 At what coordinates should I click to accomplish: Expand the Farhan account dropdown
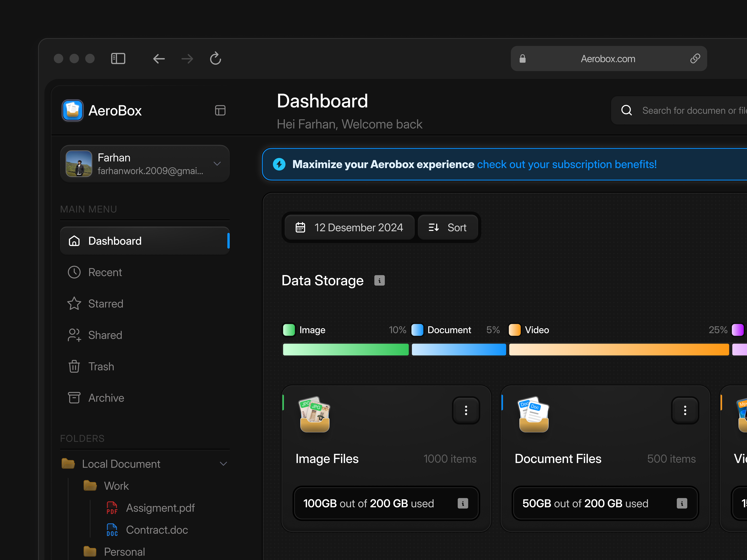217,164
